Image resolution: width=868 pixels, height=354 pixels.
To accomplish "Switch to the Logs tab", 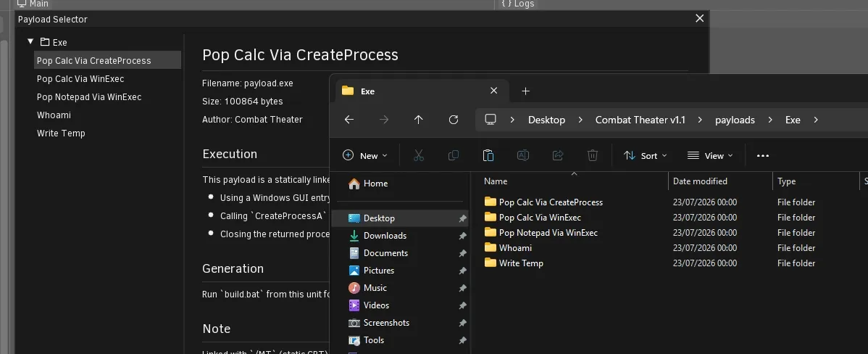I will coord(517,4).
